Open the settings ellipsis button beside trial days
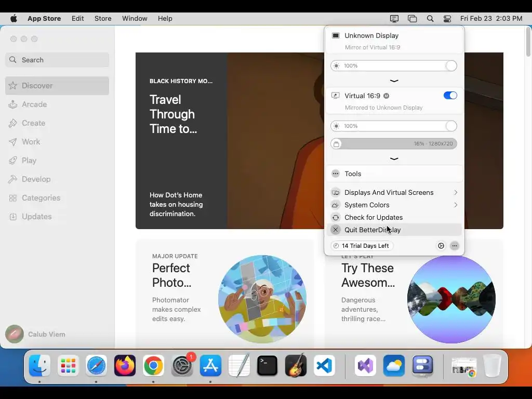Screen dimensions: 532x399 point(455,246)
